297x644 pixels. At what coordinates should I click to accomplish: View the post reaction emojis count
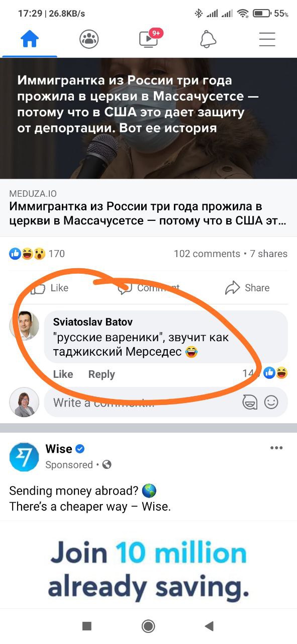37,254
